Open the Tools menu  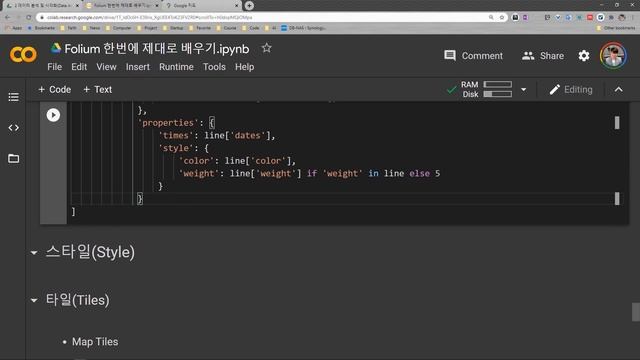click(214, 67)
